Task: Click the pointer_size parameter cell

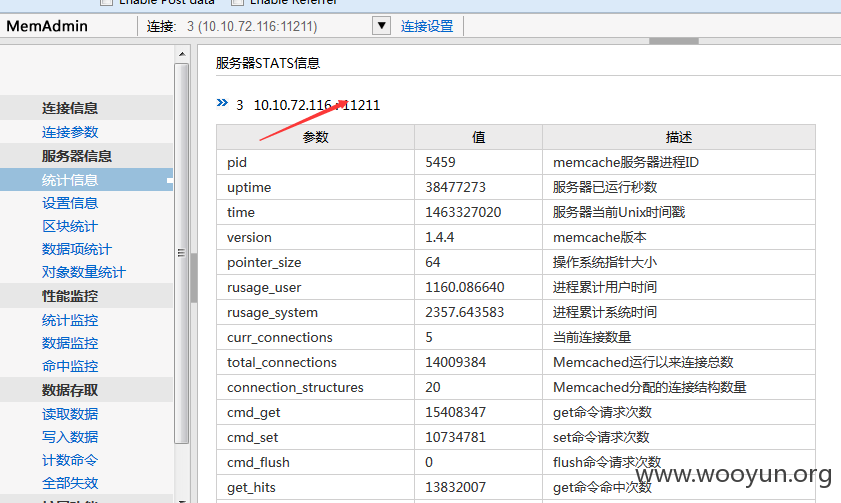Action: (315, 262)
